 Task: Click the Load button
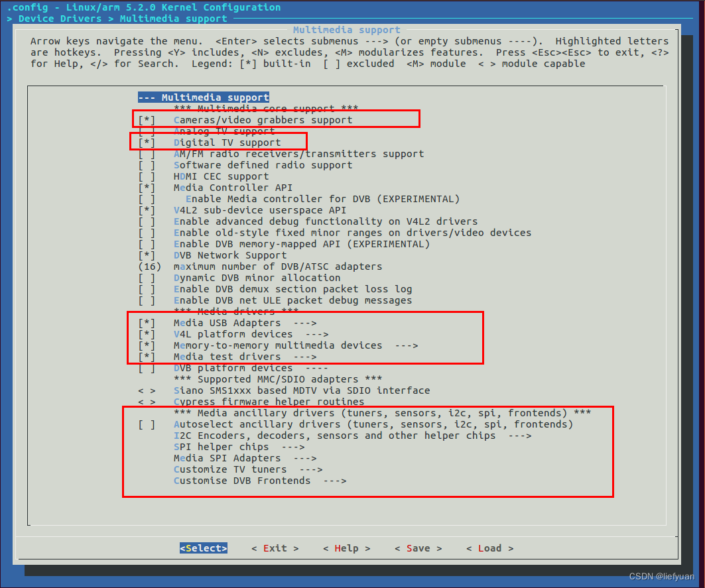489,548
